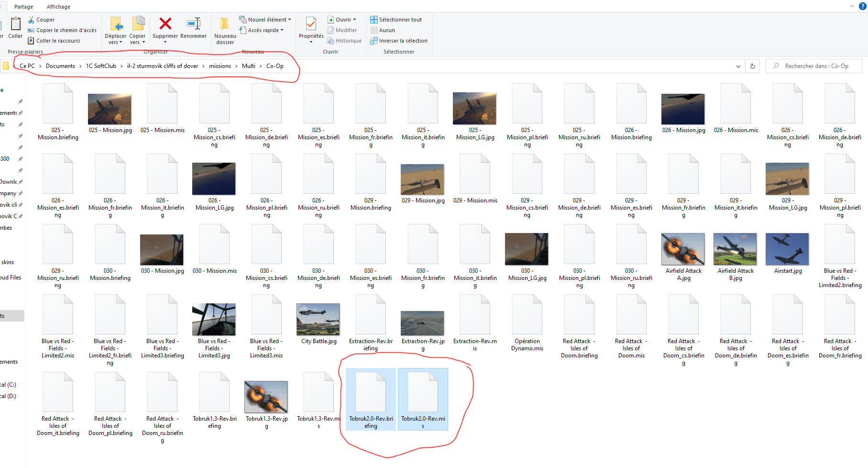Select the 026 - Mission.jpg thumbnail
This screenshot has height=468, width=868.
click(683, 109)
